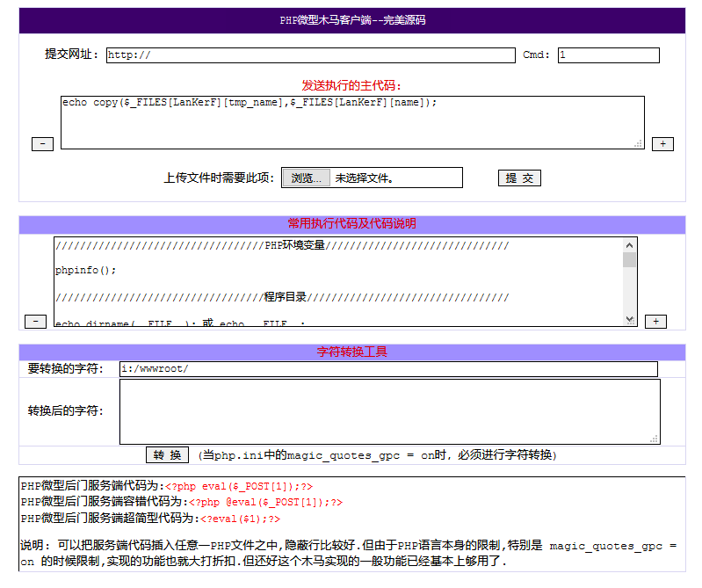Click the 常用执行代码及代码说明 section header
The height and width of the screenshot is (588, 702).
(x=352, y=223)
